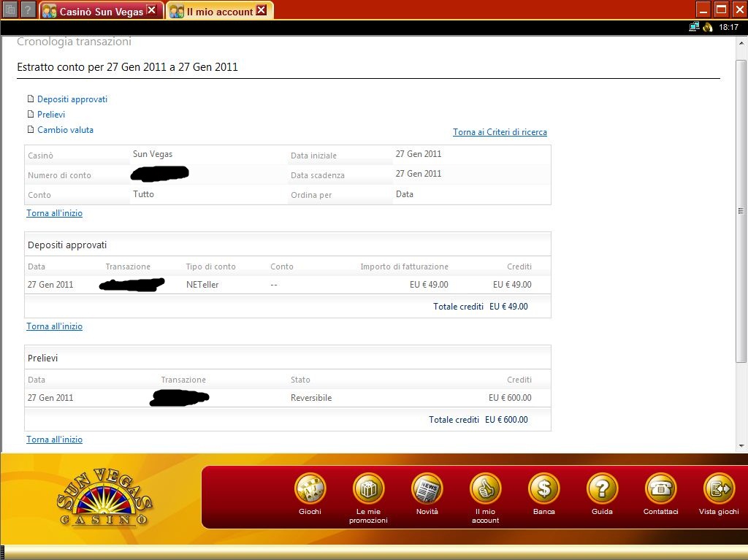Jump to Prelievi section link
Viewport: 748px width, 560px height.
click(x=51, y=115)
